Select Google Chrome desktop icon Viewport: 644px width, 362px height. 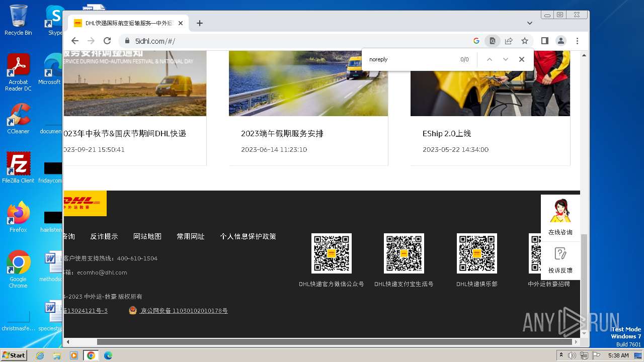coord(18,269)
